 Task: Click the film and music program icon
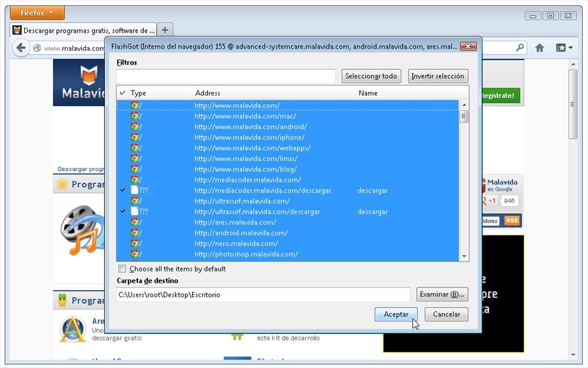coord(82,230)
